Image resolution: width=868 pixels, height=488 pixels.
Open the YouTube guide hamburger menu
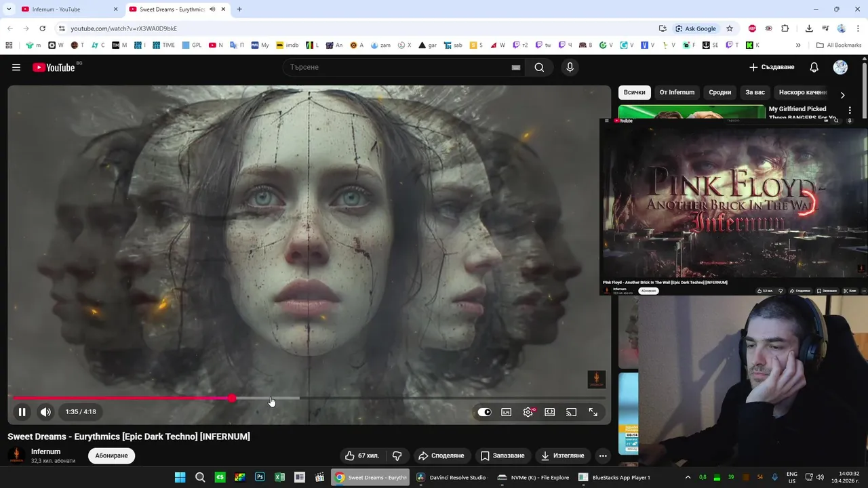[x=16, y=67]
